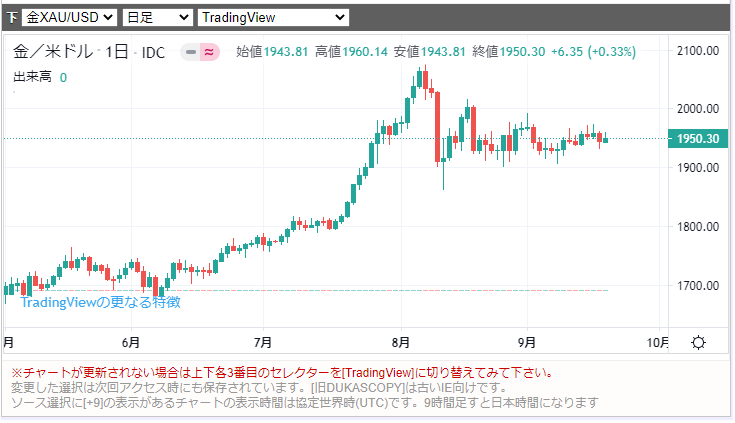Click the chart settings gear icon
The width and height of the screenshot is (735, 423).
point(698,342)
